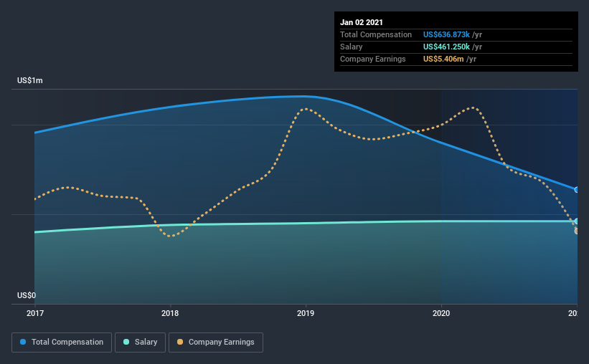Click the US$0 y-axis label
Image resolution: width=589 pixels, height=364 pixels.
[27, 295]
